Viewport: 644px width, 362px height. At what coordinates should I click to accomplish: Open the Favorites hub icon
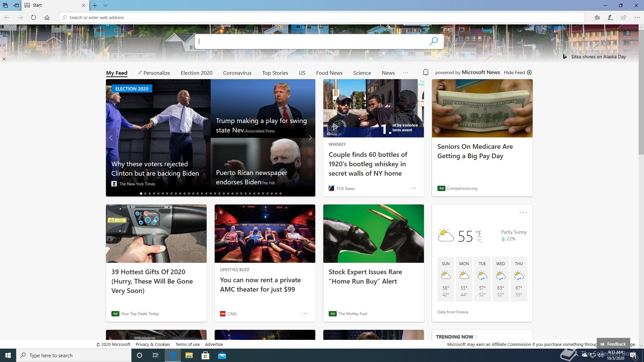coord(597,17)
